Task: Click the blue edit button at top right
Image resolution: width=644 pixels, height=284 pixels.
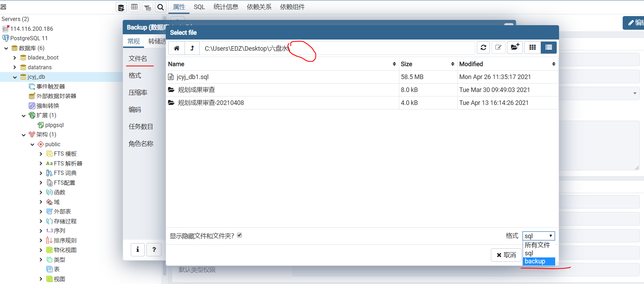Action: [x=634, y=23]
